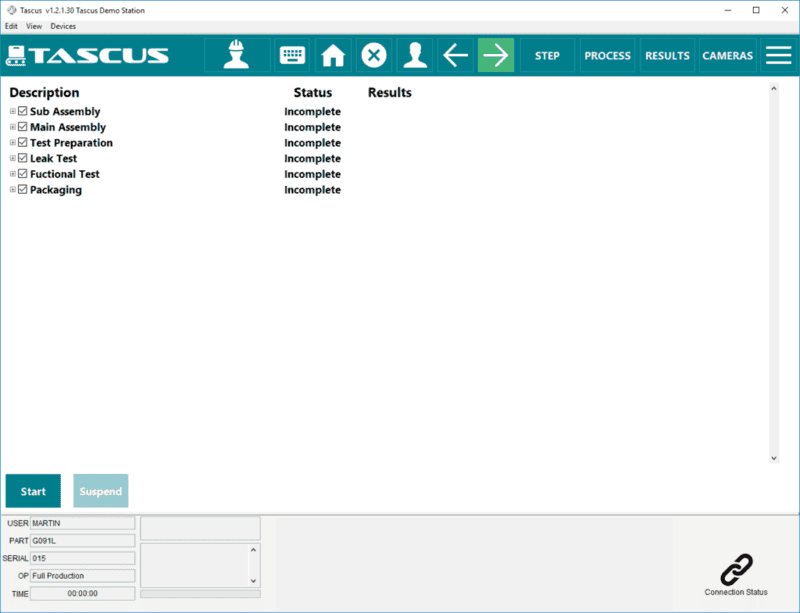Image resolution: width=800 pixels, height=613 pixels.
Task: Click the scroll-up arrow of the process list
Action: 774,89
